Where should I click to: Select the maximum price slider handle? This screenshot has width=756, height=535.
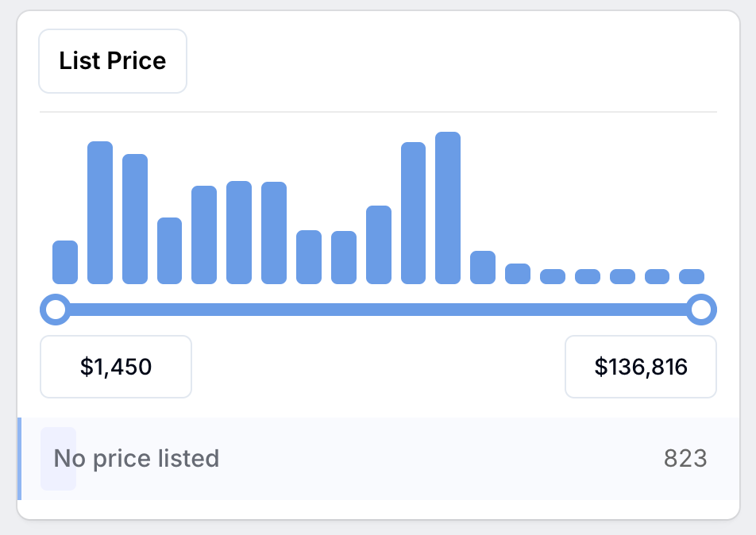tap(701, 310)
